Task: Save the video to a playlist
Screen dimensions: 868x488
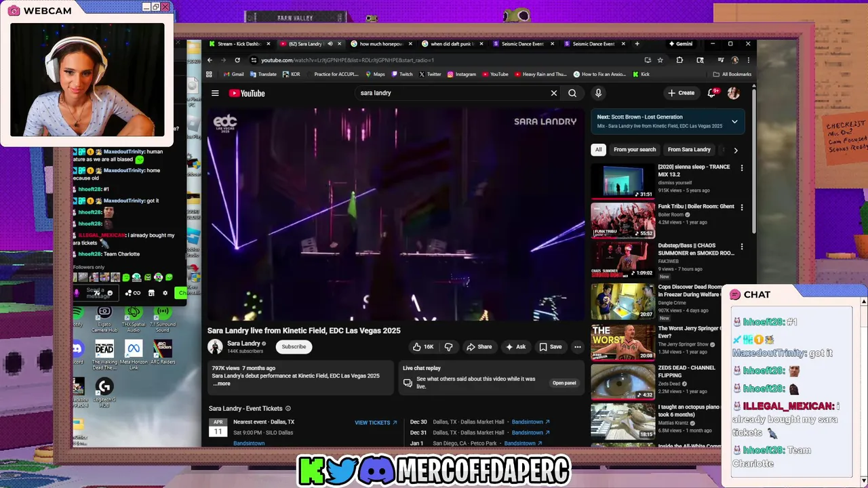Action: (551, 347)
